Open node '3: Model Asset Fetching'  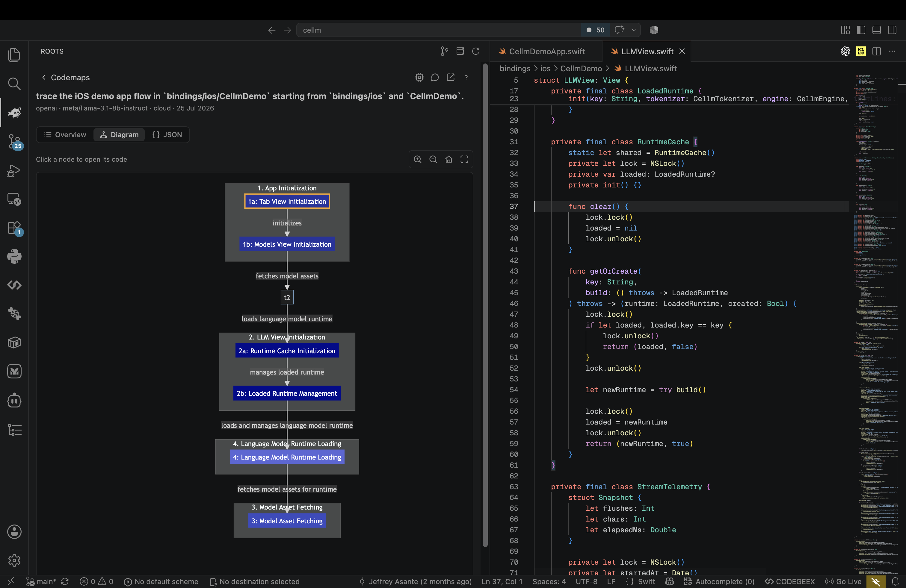287,521
